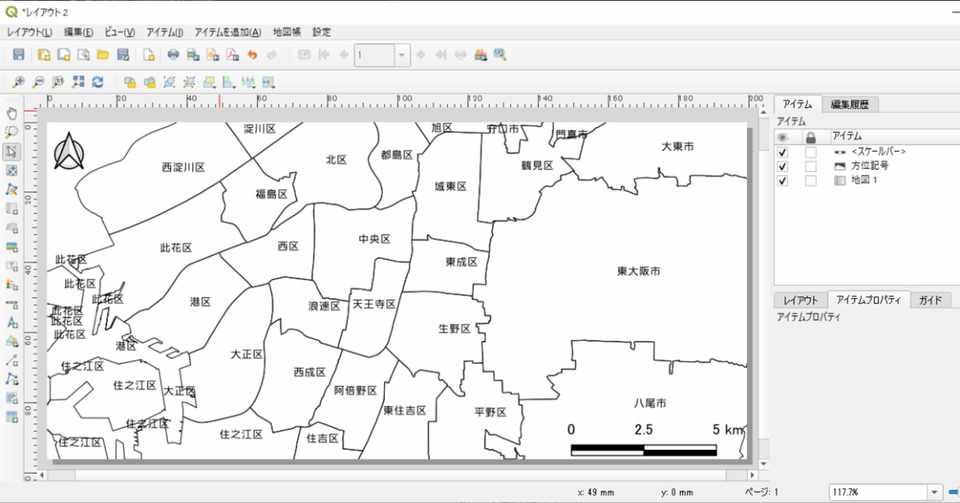Open the Layout Manager
960x503 pixels.
(x=83, y=54)
